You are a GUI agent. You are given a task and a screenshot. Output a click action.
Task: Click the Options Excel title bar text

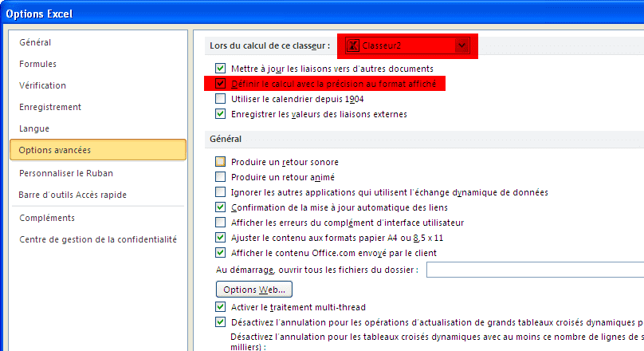coord(39,14)
